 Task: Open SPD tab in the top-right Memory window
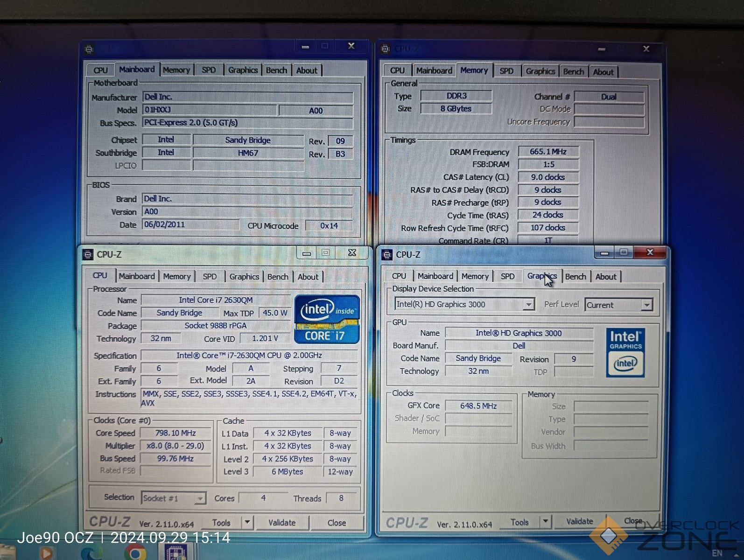[506, 71]
